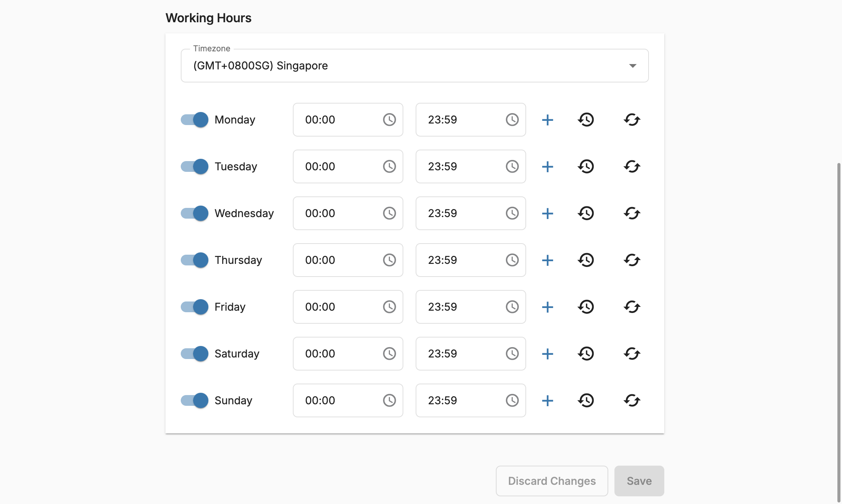Toggle off the Wednesday switch
The width and height of the screenshot is (842, 504).
[195, 213]
